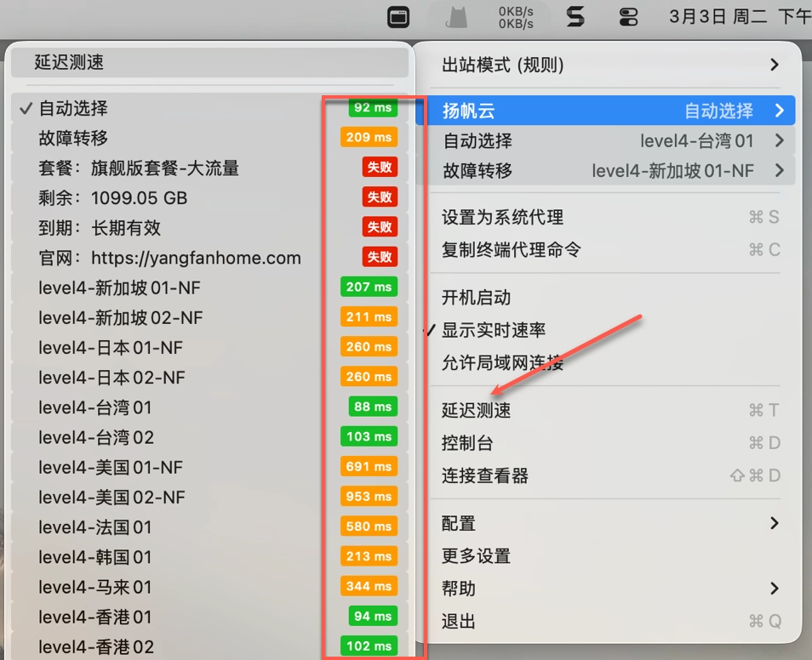
Task: Expand 故障转移 level4-新加坡 01-NF group
Action: point(605,170)
